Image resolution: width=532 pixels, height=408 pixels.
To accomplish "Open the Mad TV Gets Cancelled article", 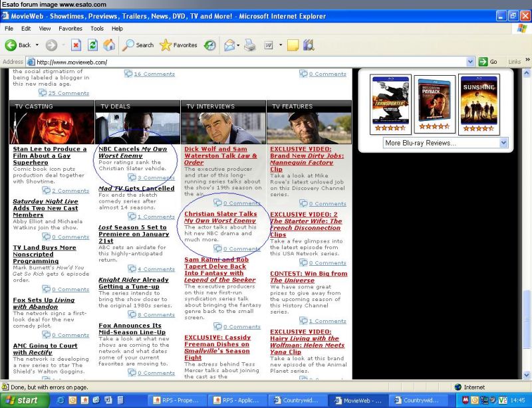I will [136, 188].
